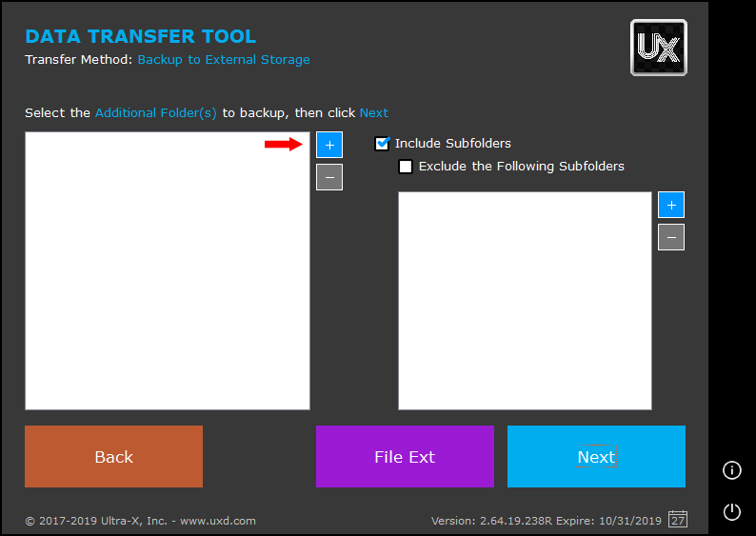Click inside the excluded subfolders list box
This screenshot has height=536, width=756.
(525, 301)
